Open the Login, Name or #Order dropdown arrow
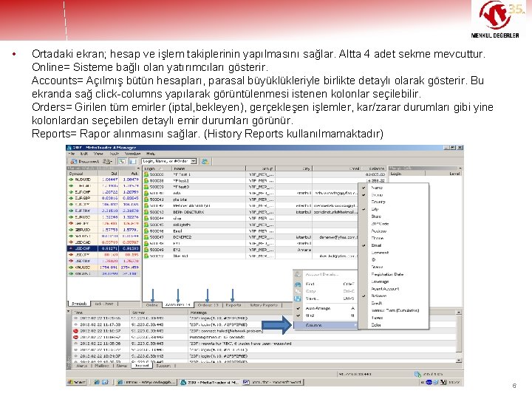 click(x=194, y=162)
